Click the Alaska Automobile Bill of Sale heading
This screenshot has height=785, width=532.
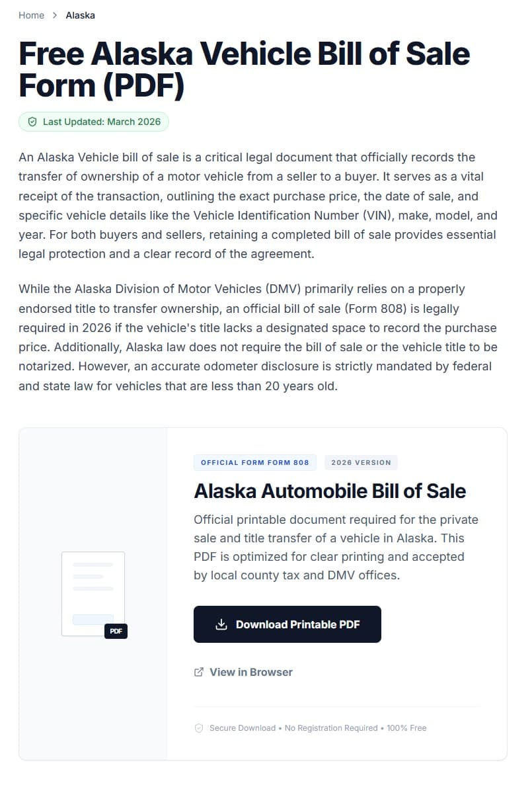pos(330,491)
